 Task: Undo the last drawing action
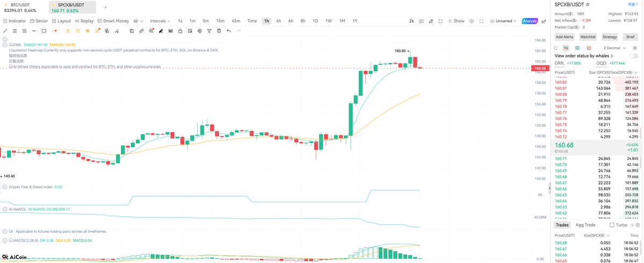point(229,31)
